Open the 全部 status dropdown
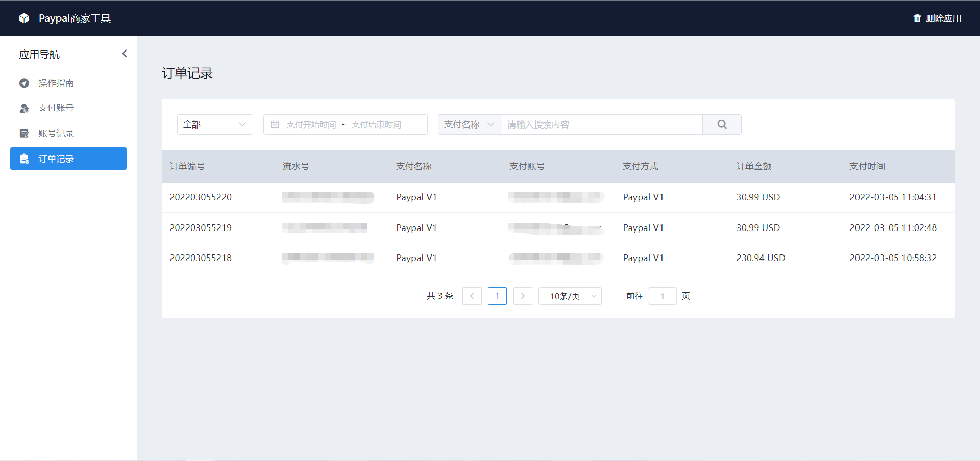The image size is (980, 461). [215, 124]
